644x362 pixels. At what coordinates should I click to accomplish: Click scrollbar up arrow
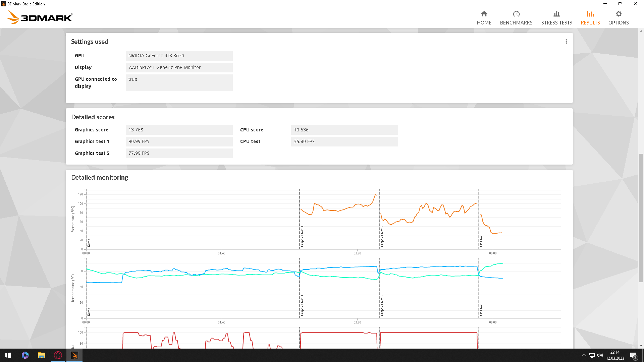tap(641, 31)
